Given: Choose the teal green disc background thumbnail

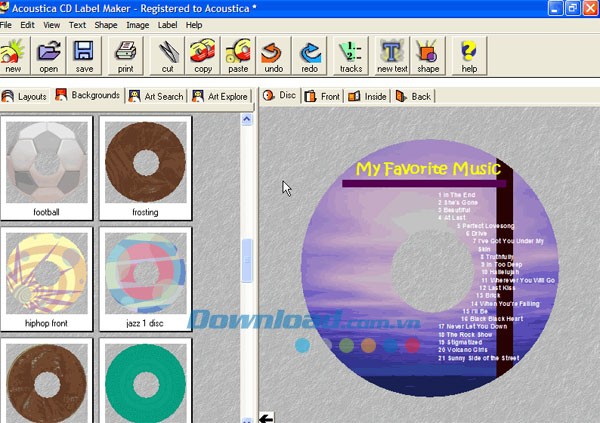Looking at the screenshot, I should (145, 381).
